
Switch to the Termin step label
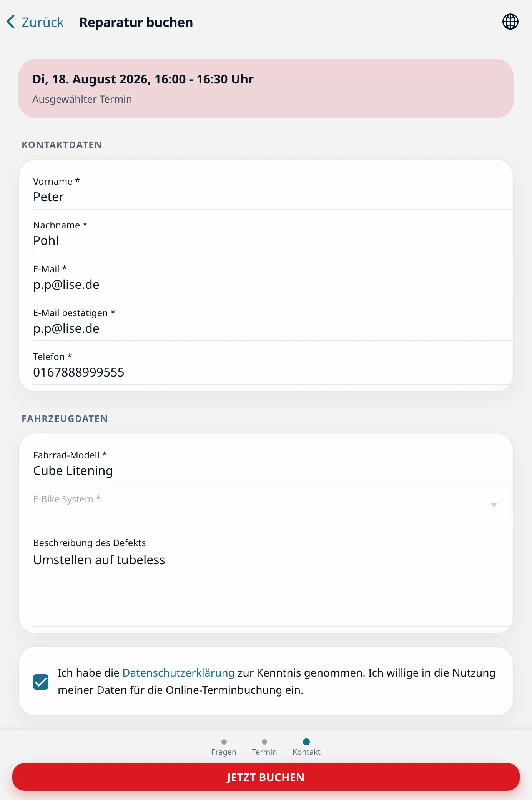pos(264,752)
